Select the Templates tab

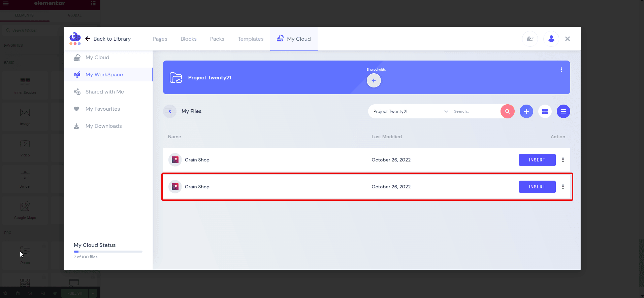tap(251, 39)
